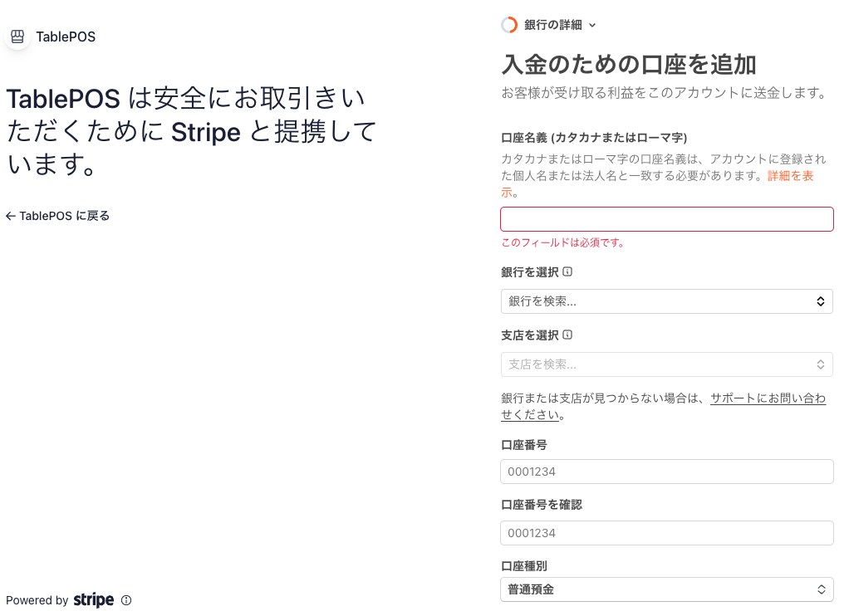844x616 pixels.
Task: Go back via ← TablePOS に戻る link
Action: 57,216
